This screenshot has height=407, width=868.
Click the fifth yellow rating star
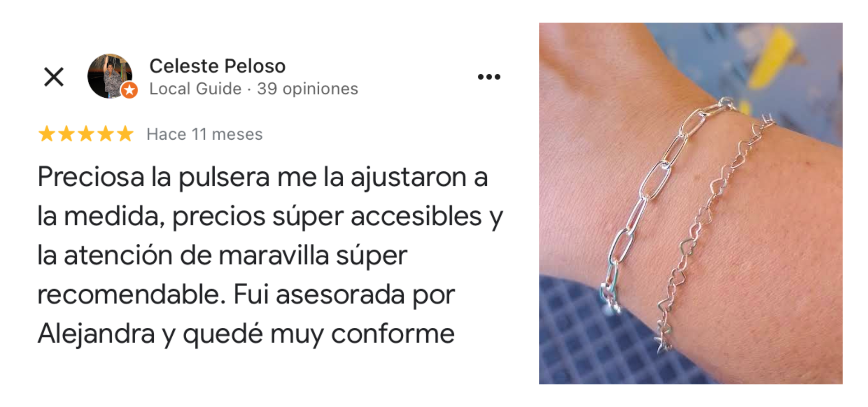pyautogui.click(x=125, y=134)
